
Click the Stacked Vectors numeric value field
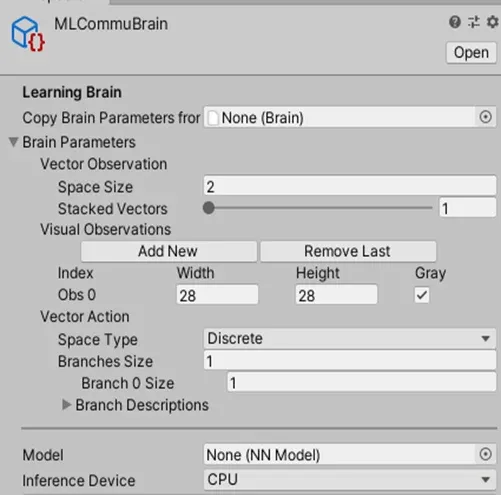click(x=467, y=208)
